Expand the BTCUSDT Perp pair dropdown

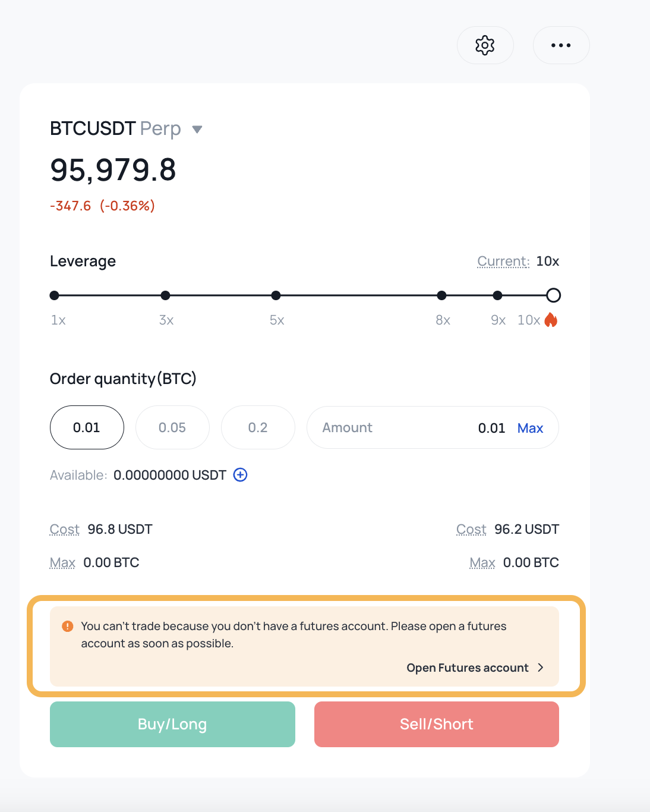click(x=197, y=129)
